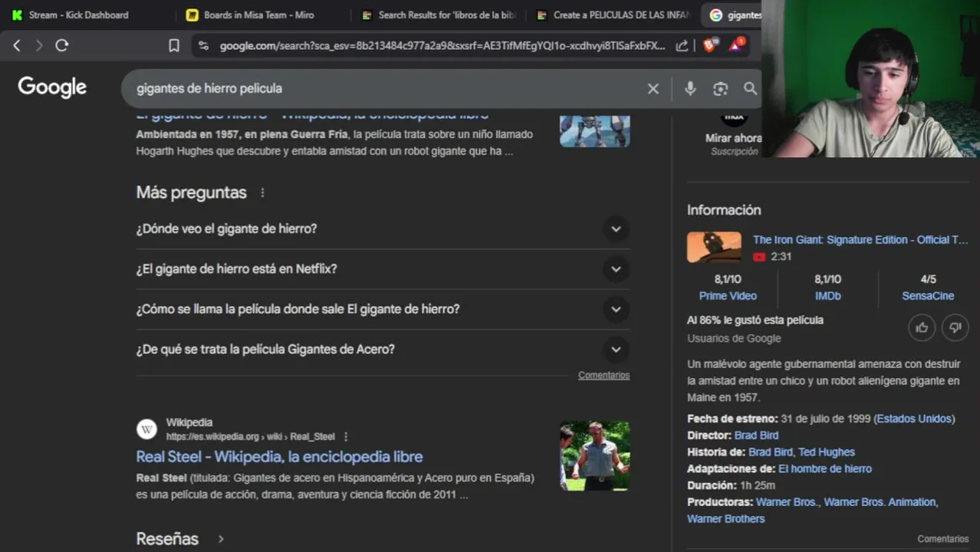This screenshot has width=980, height=552.
Task: Reload the page with the refresh icon
Action: (x=62, y=46)
